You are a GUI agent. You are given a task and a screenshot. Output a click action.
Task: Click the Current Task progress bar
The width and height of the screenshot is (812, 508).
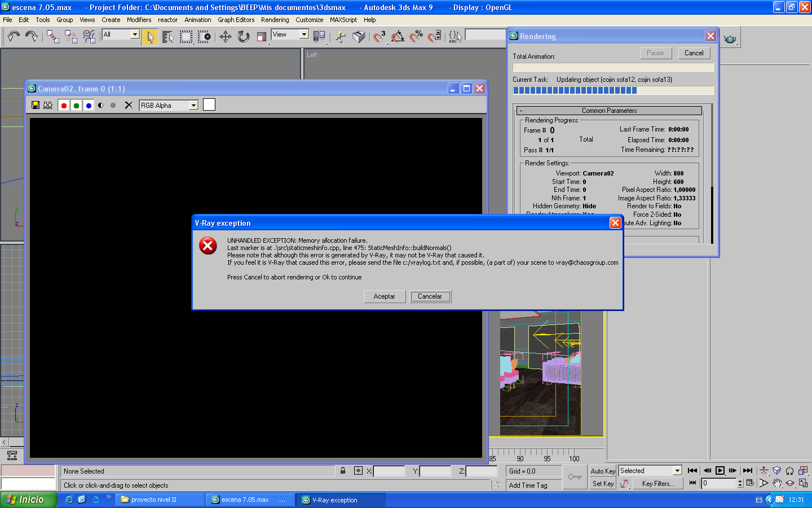(x=613, y=90)
